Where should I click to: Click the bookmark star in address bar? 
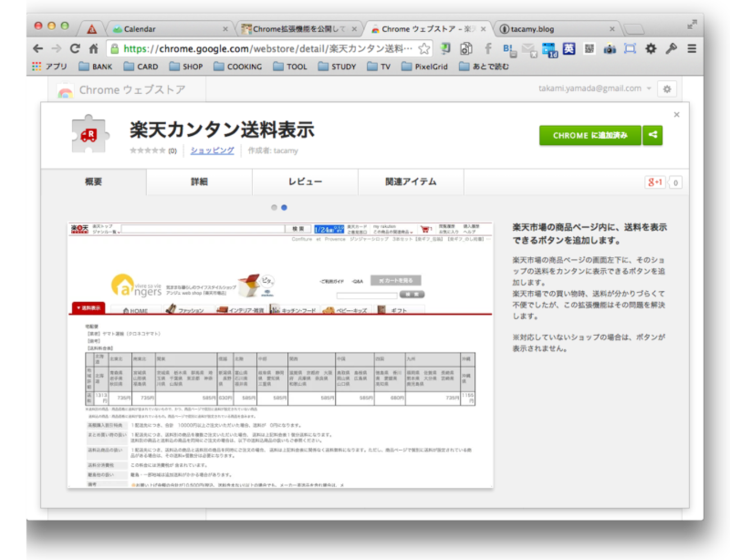(x=425, y=49)
